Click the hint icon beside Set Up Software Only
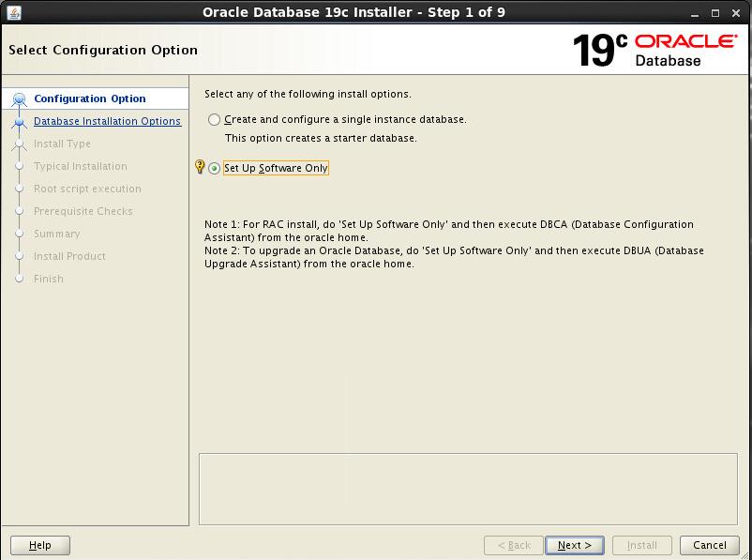Image resolution: width=752 pixels, height=560 pixels. (199, 167)
